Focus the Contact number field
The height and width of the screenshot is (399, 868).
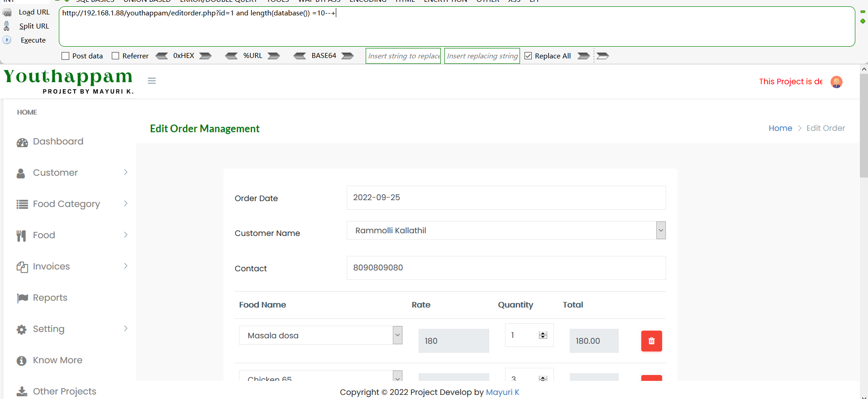(506, 268)
